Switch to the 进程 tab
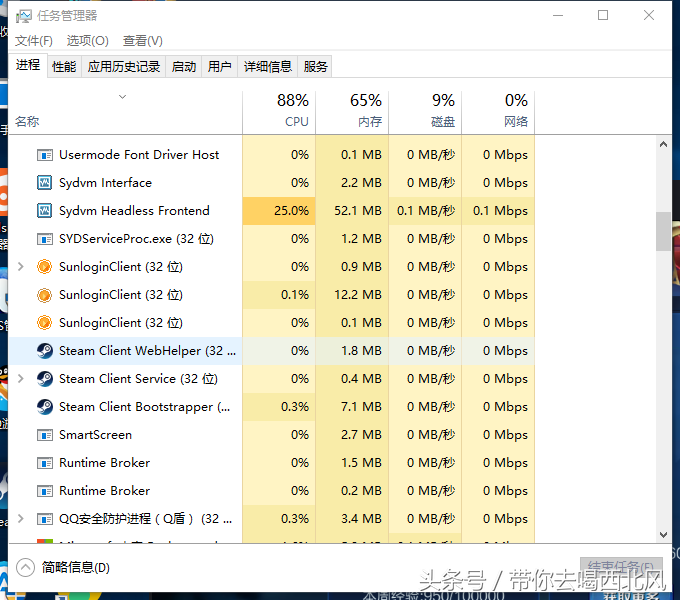This screenshot has width=680, height=600. click(28, 65)
